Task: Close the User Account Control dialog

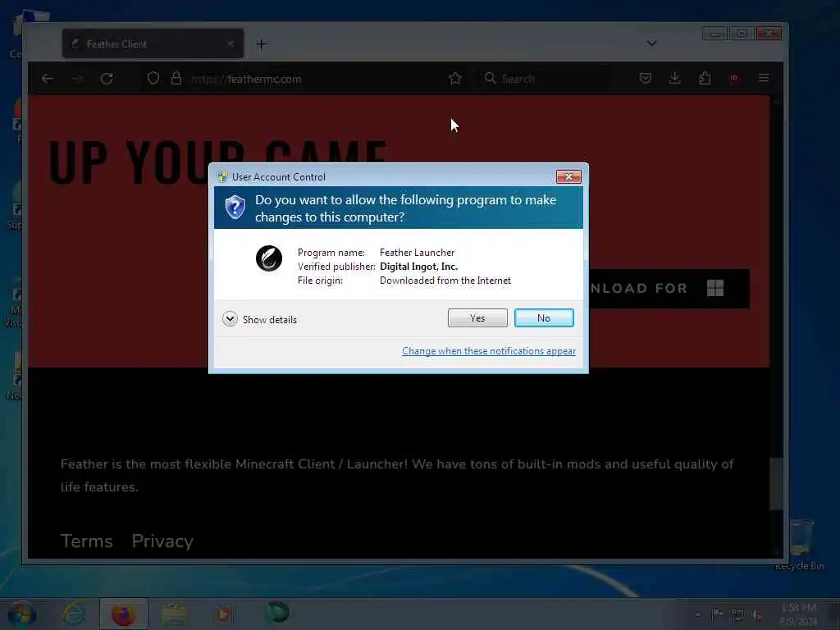Action: 568,176
